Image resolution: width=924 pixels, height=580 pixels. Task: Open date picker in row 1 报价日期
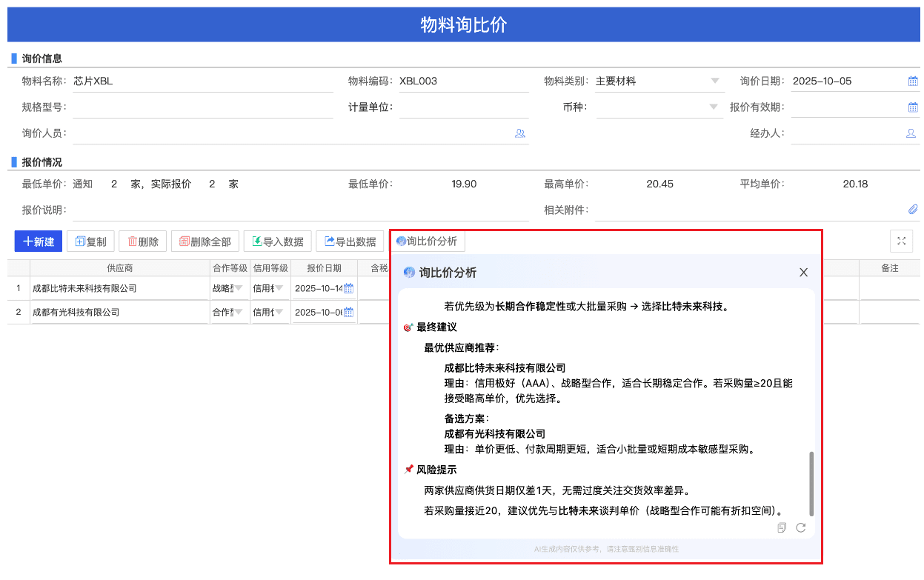(348, 289)
